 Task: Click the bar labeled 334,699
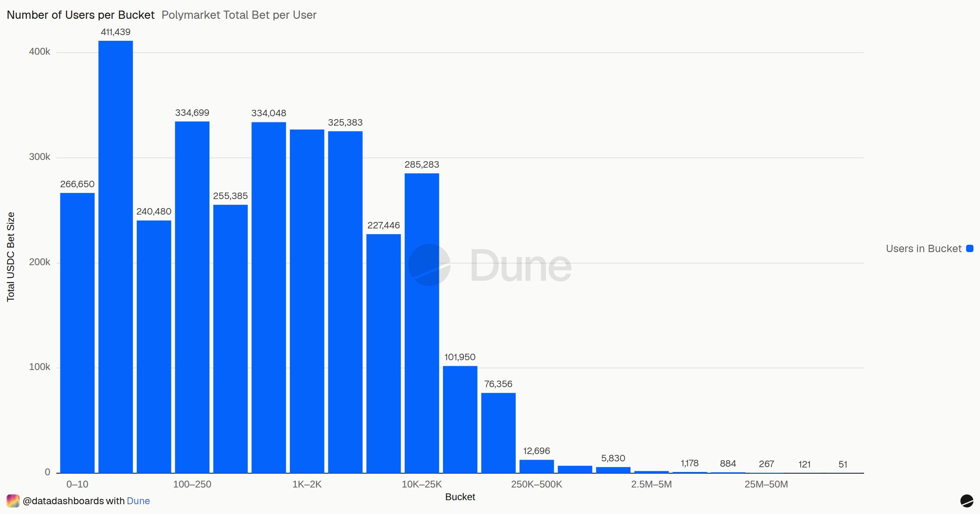coord(192,297)
